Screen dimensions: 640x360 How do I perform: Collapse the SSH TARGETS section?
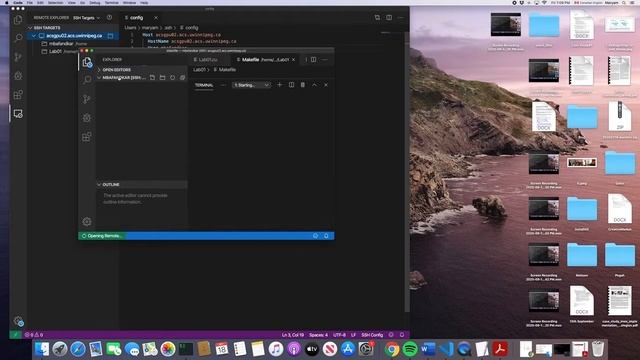30,28
